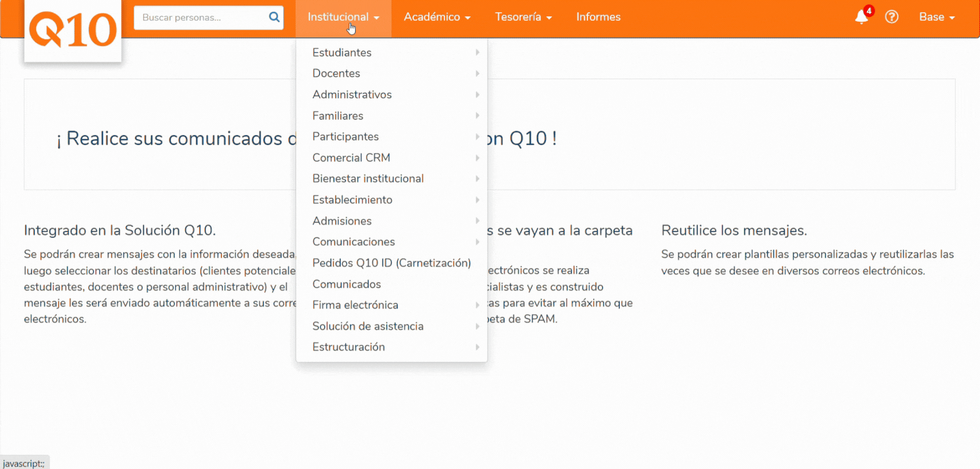Choose the Administrativos menu entry
Viewport: 980px width, 469px height.
coord(392,95)
